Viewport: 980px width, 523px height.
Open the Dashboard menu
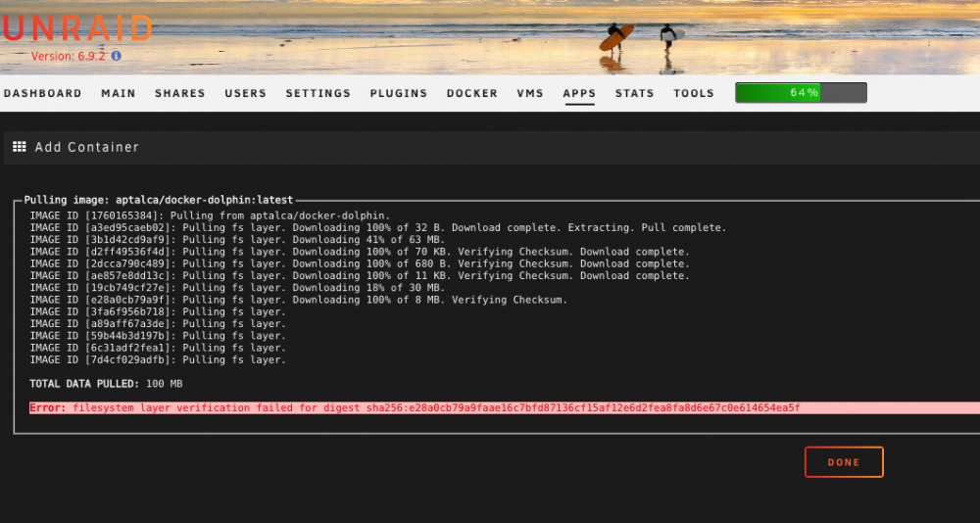42,93
